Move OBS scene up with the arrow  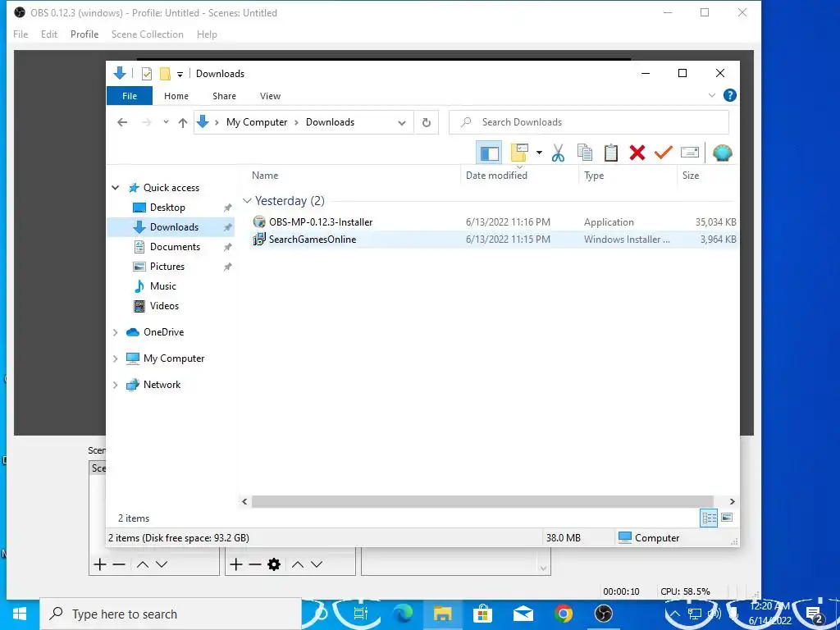click(143, 564)
